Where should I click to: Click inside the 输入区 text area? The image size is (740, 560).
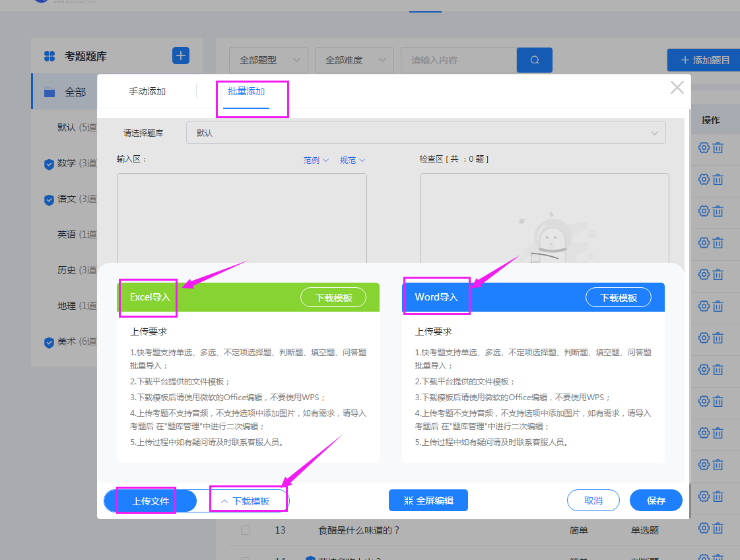[x=242, y=218]
